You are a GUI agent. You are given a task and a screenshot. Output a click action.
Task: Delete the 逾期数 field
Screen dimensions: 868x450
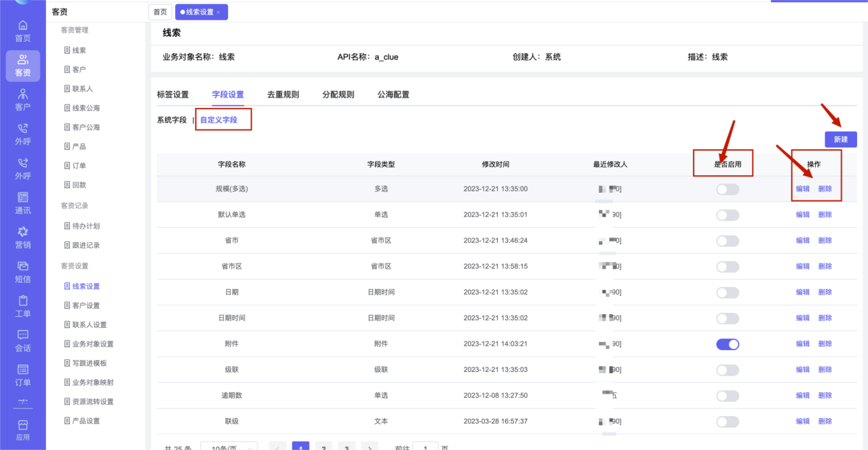825,395
